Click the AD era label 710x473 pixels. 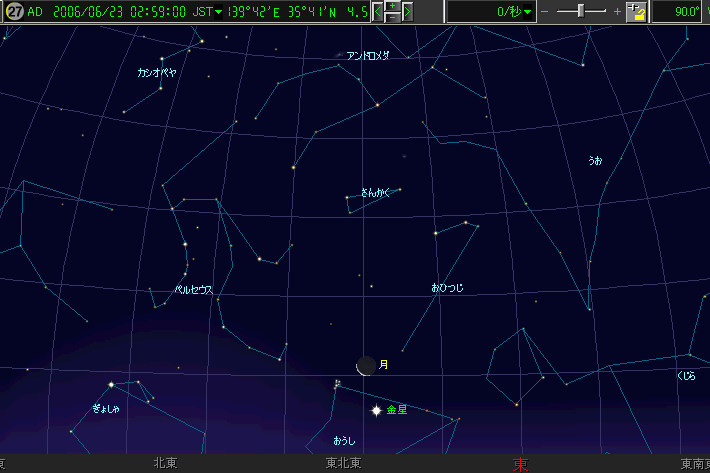pyautogui.click(x=36, y=12)
